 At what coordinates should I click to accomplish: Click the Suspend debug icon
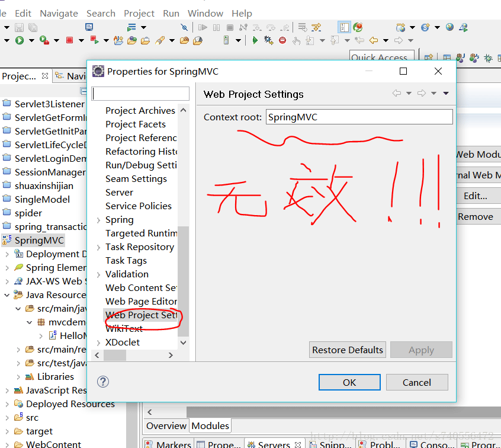[x=216, y=27]
